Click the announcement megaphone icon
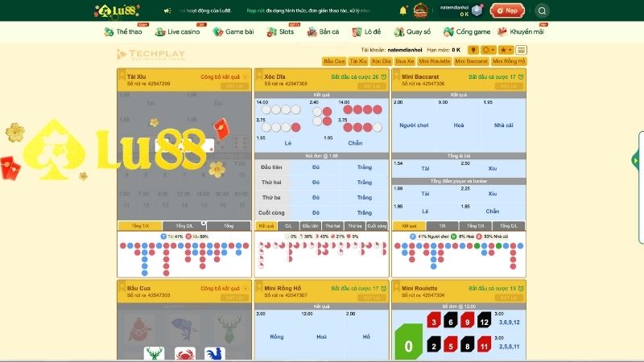 coord(167,11)
